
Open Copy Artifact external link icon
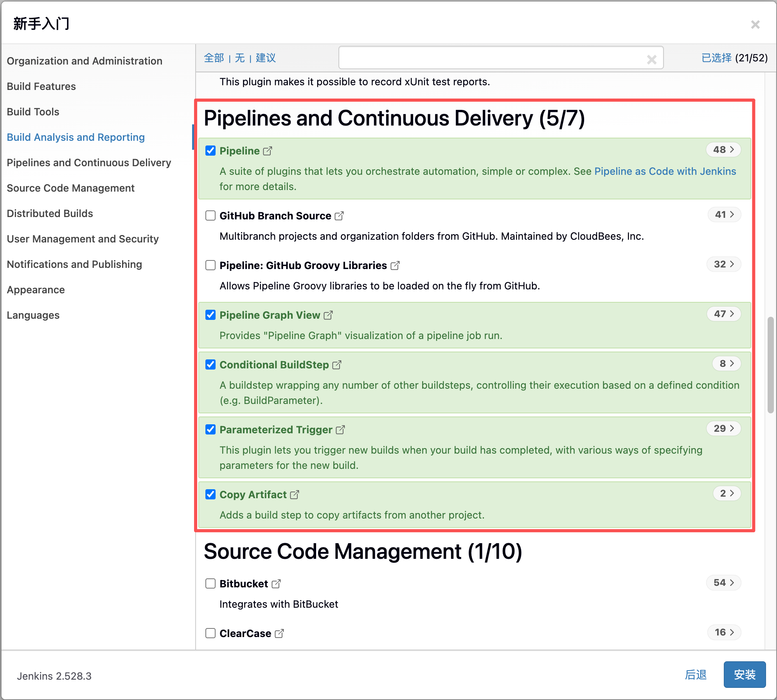click(295, 495)
